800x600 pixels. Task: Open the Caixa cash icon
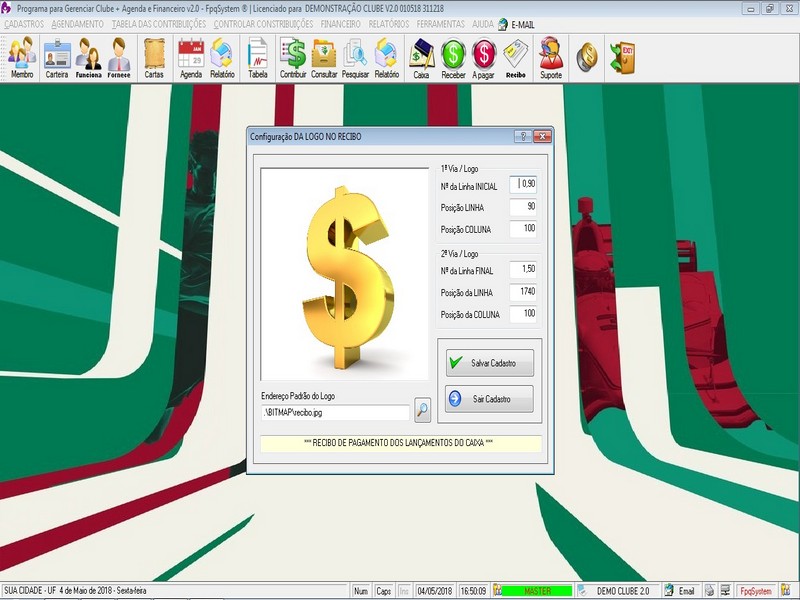(421, 58)
